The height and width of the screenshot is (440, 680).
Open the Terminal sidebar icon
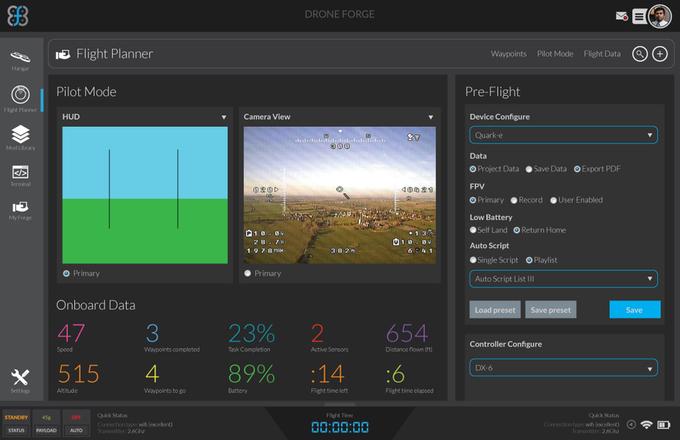(20, 174)
